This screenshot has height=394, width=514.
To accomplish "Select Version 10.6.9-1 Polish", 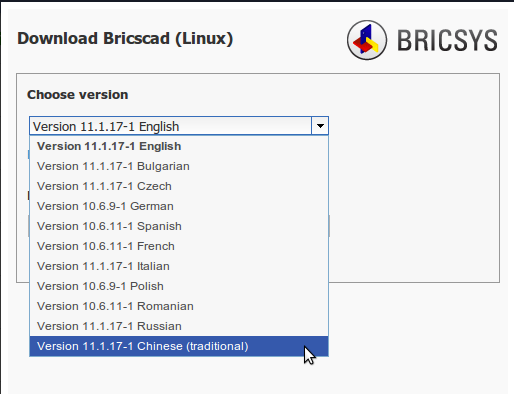I will pos(179,286).
